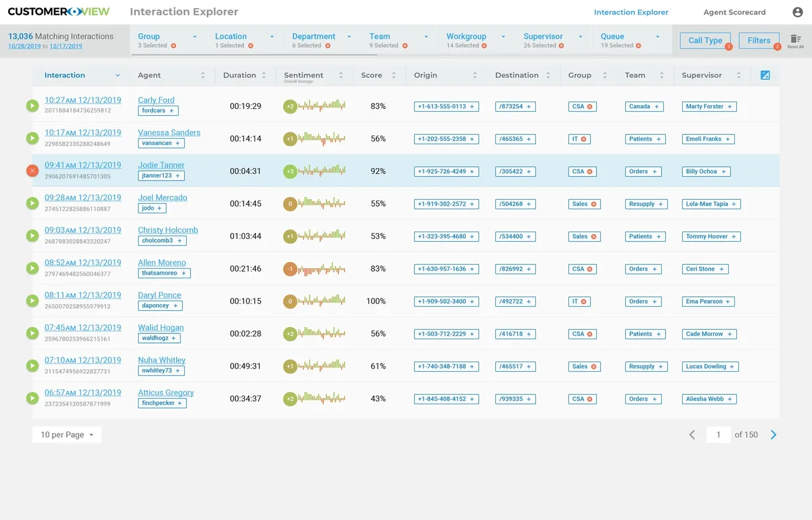This screenshot has width=812, height=520.
Task: Play the Atticus Gregory interaction recording
Action: pyautogui.click(x=32, y=398)
